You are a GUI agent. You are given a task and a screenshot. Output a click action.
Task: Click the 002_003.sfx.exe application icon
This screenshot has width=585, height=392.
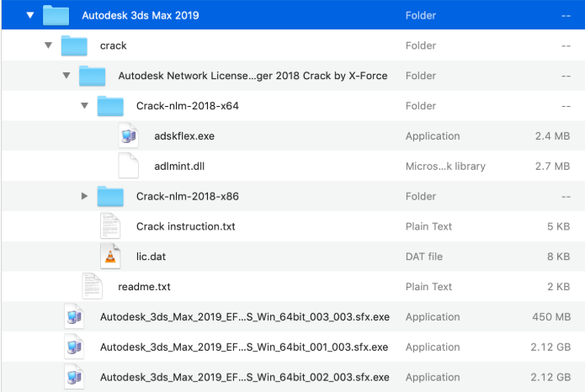[x=74, y=377]
